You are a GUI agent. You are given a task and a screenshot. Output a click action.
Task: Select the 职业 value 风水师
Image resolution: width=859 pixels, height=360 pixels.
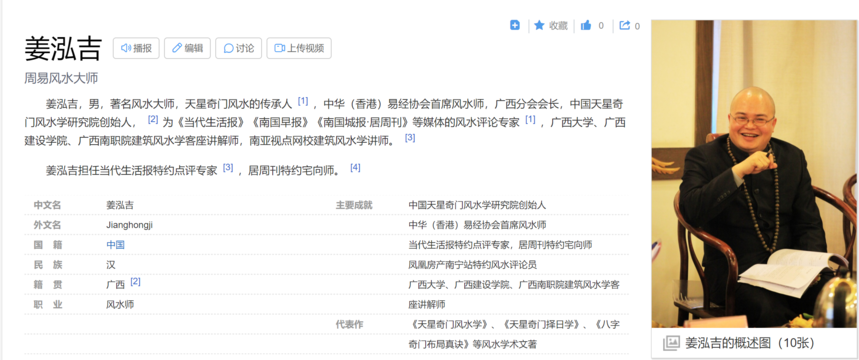pos(120,304)
